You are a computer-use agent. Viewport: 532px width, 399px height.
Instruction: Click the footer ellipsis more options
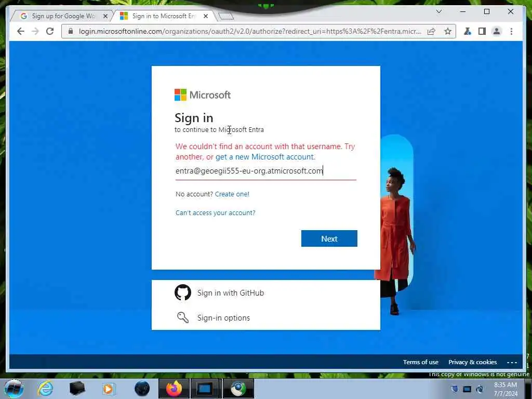click(x=512, y=362)
